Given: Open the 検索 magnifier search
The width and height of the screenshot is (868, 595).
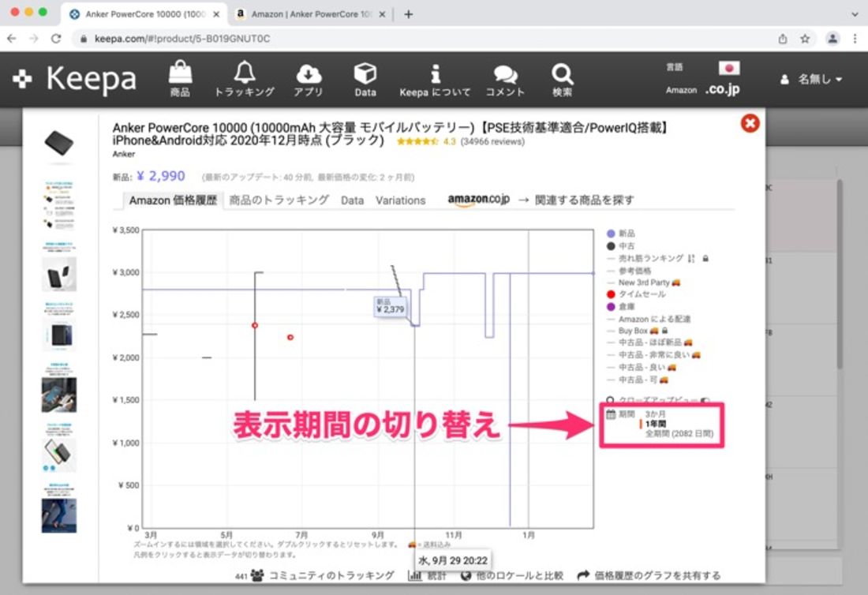Looking at the screenshot, I should 562,80.
